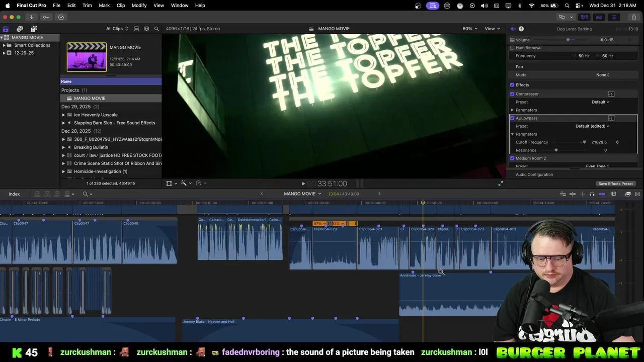Open the Pan Mode None dropdown

603,75
